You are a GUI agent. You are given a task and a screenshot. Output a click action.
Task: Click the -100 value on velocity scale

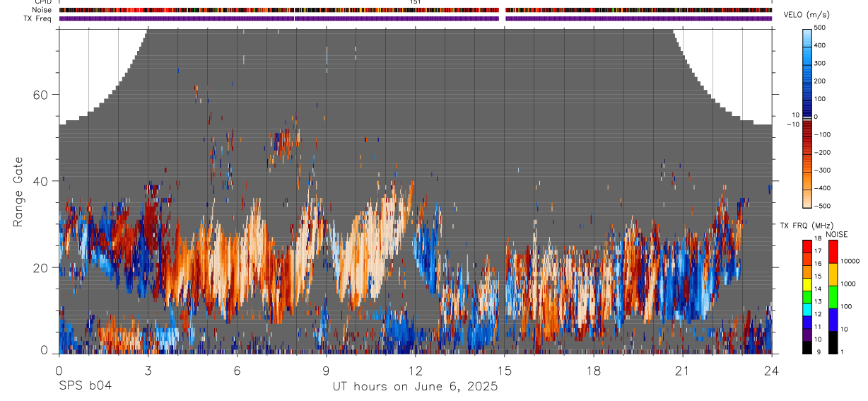click(822, 134)
